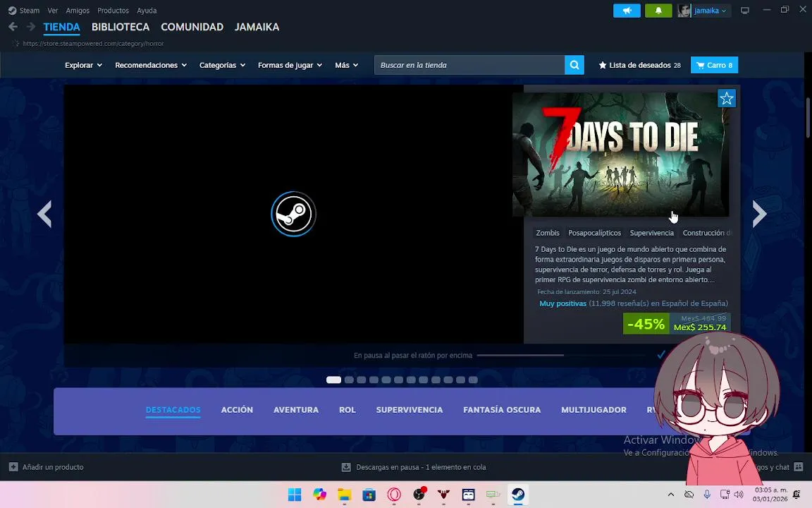
Task: Click the Steam icon in the taskbar
Action: 518,495
